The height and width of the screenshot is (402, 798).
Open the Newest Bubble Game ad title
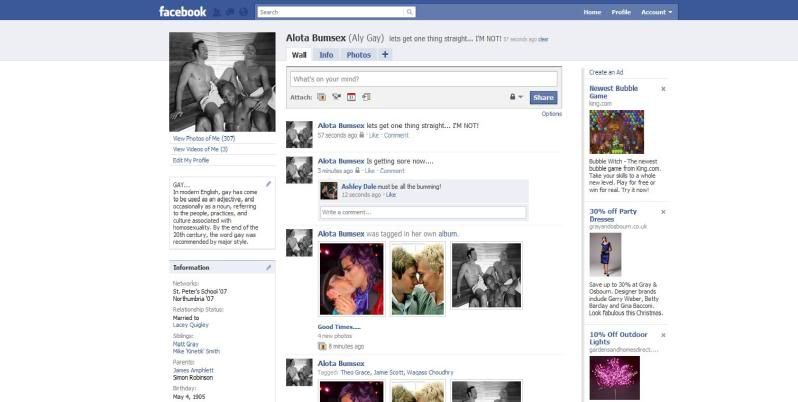coord(613,92)
